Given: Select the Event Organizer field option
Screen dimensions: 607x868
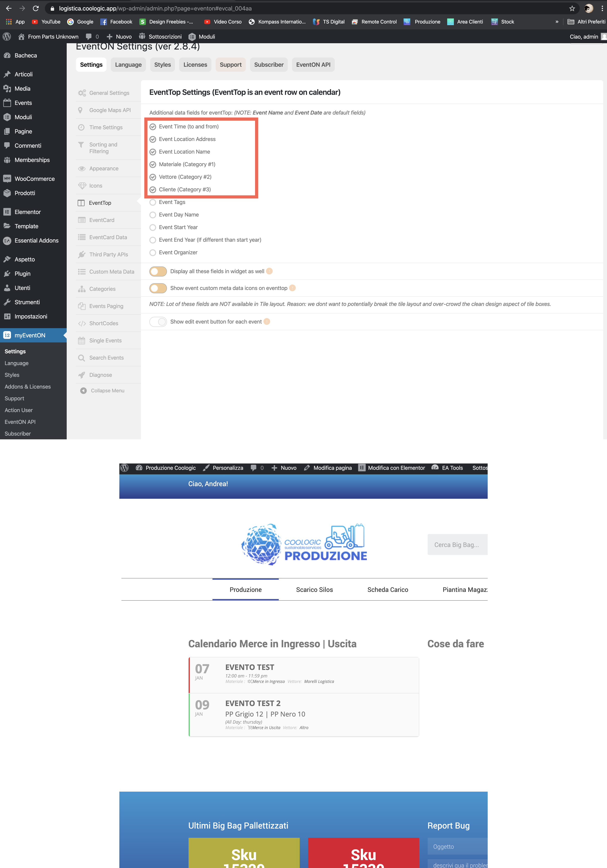Looking at the screenshot, I should click(x=153, y=253).
